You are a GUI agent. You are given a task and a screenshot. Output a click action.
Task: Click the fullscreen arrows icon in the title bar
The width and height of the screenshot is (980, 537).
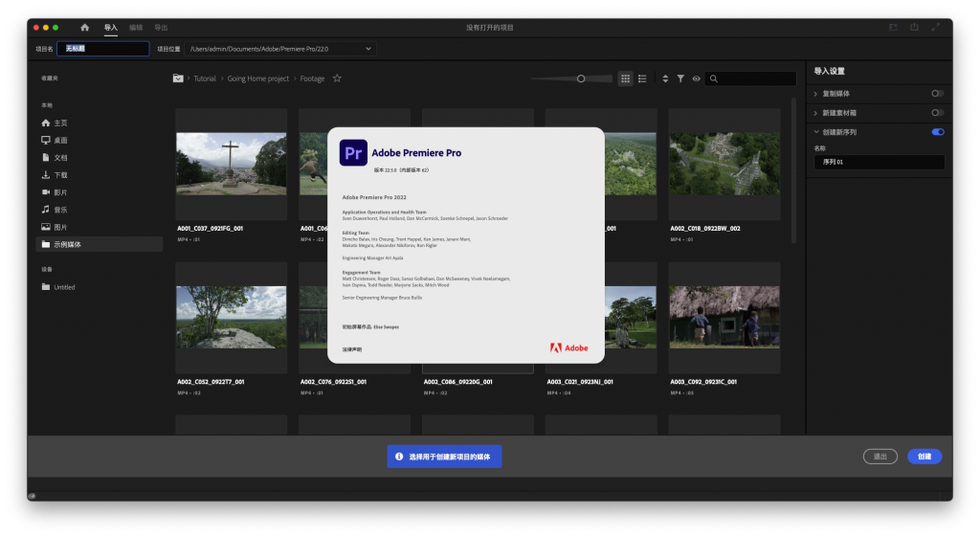point(936,28)
